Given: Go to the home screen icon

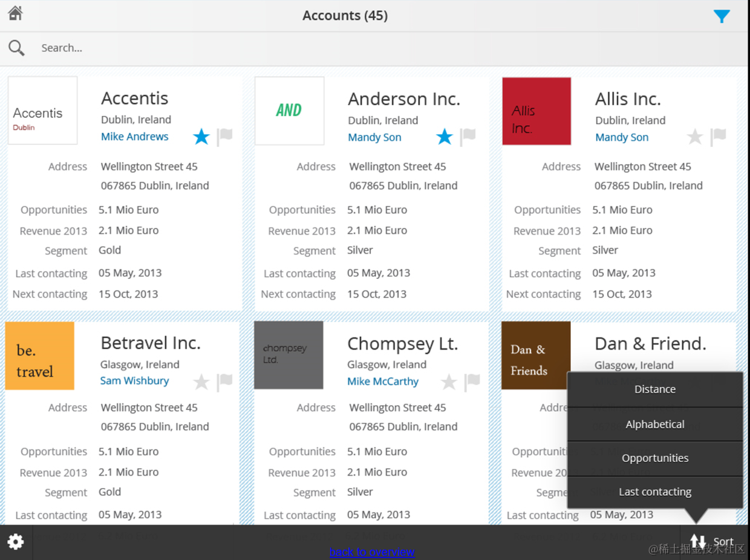Looking at the screenshot, I should pyautogui.click(x=15, y=13).
